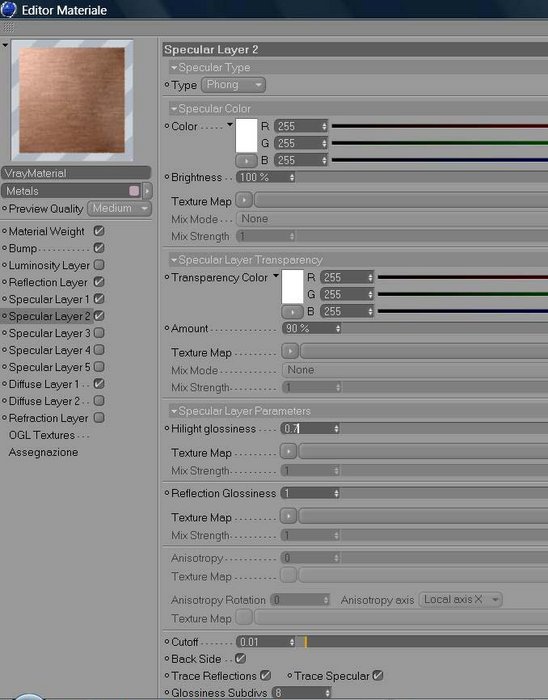Click the Hilight glossiness value field

click(310, 429)
